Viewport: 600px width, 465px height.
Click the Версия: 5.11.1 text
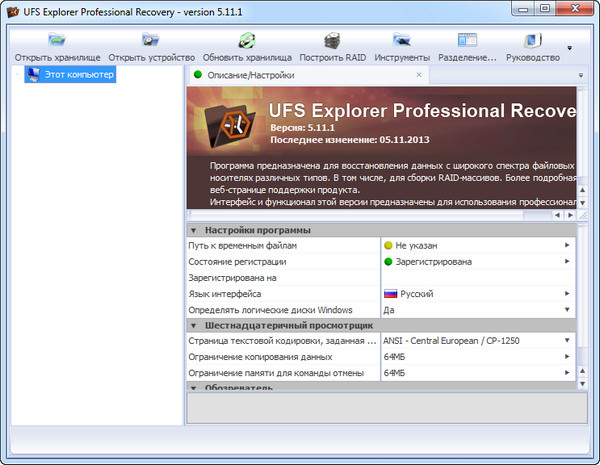point(302,127)
